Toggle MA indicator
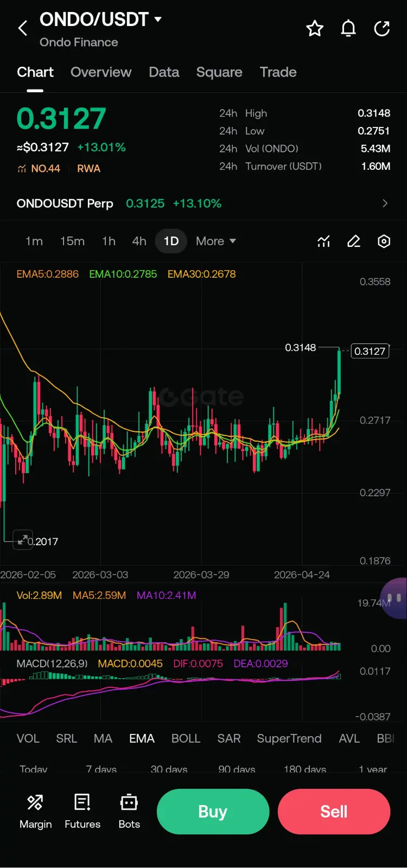The height and width of the screenshot is (868, 407). tap(103, 738)
